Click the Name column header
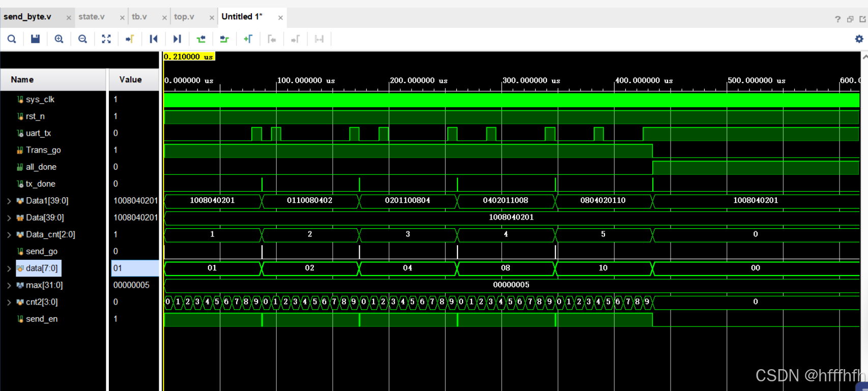The height and width of the screenshot is (391, 868). point(53,79)
